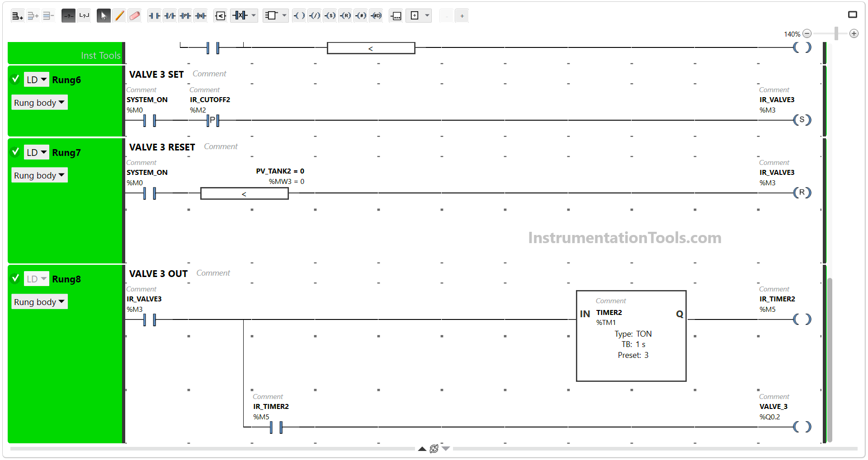Toggle the Rung6 checkmark
The image size is (868, 460).
15,79
